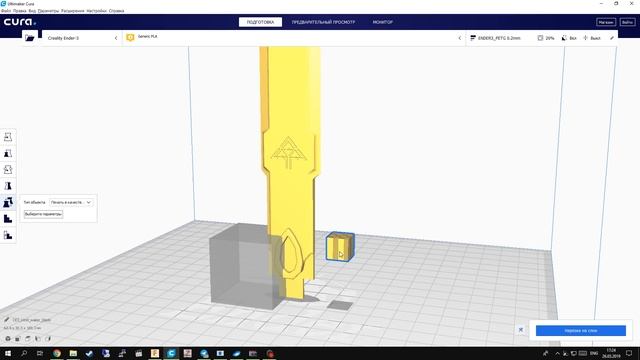Open the Параметры menu
The image size is (640, 360).
pyautogui.click(x=48, y=11)
